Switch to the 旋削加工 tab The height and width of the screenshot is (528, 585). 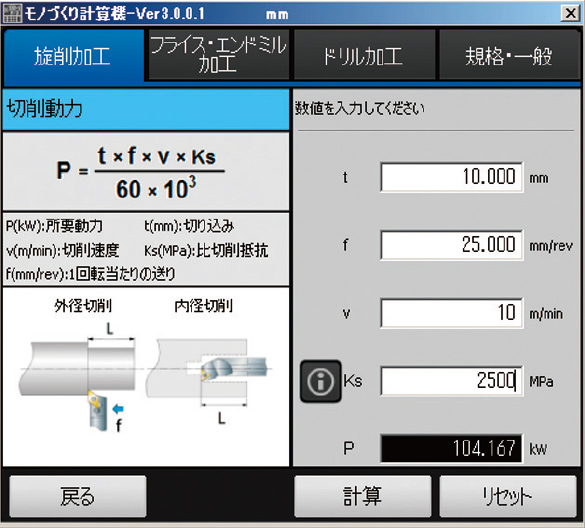pyautogui.click(x=73, y=56)
